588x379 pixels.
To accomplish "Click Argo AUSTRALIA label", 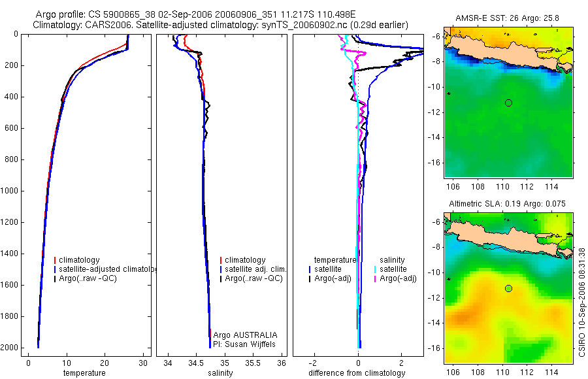I will (x=245, y=335).
